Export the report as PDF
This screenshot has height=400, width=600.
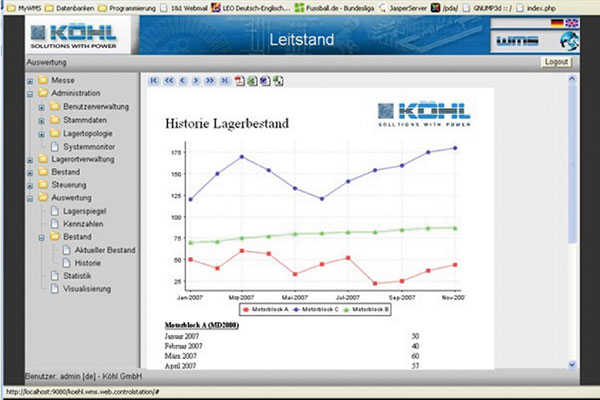[239, 81]
